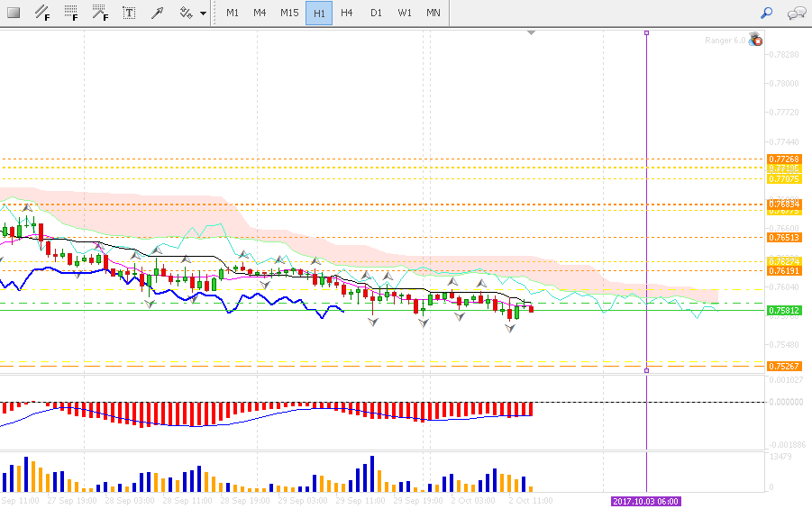Select the Fibonacci retracement tool
This screenshot has width=812, height=509.
point(71,13)
